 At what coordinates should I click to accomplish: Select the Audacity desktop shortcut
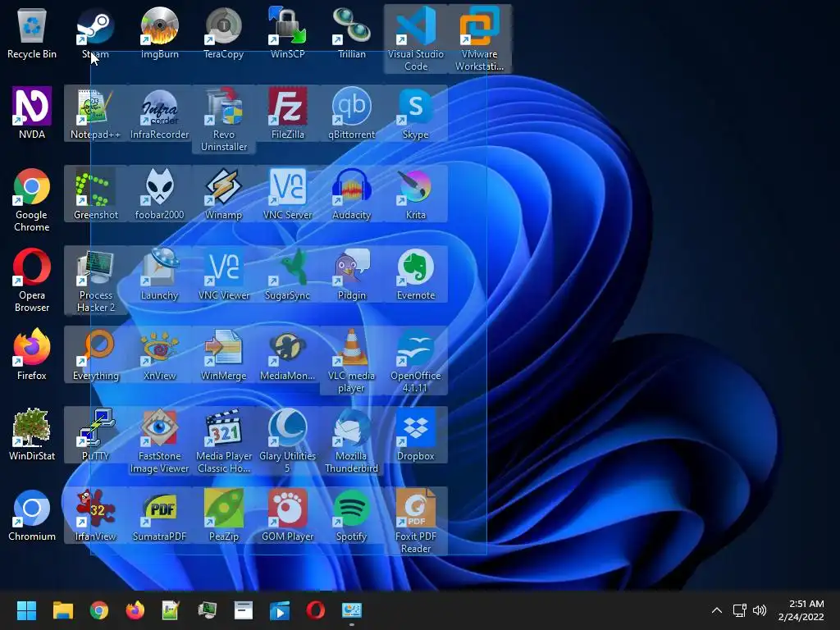351,194
